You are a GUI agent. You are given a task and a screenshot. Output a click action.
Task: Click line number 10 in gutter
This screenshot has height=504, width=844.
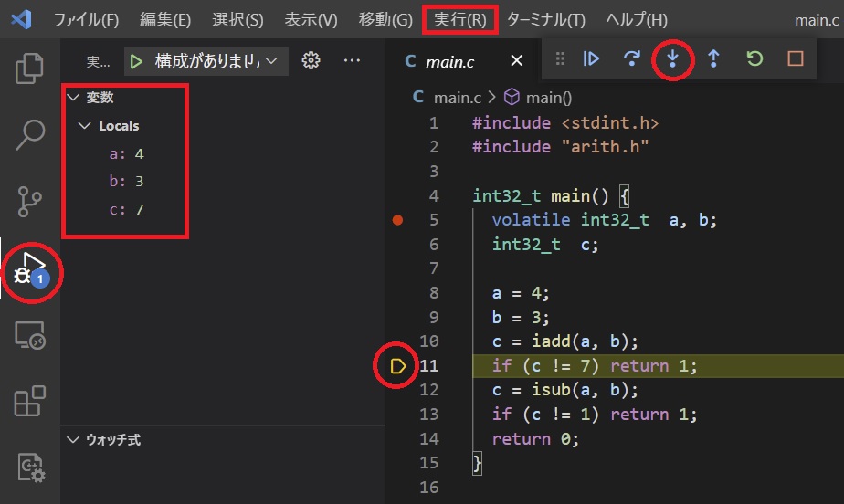(429, 341)
